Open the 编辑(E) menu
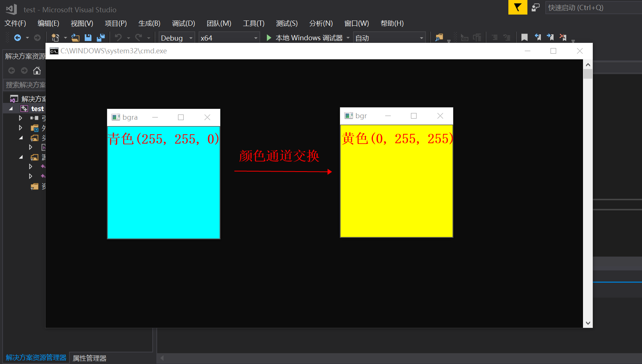 (x=49, y=23)
